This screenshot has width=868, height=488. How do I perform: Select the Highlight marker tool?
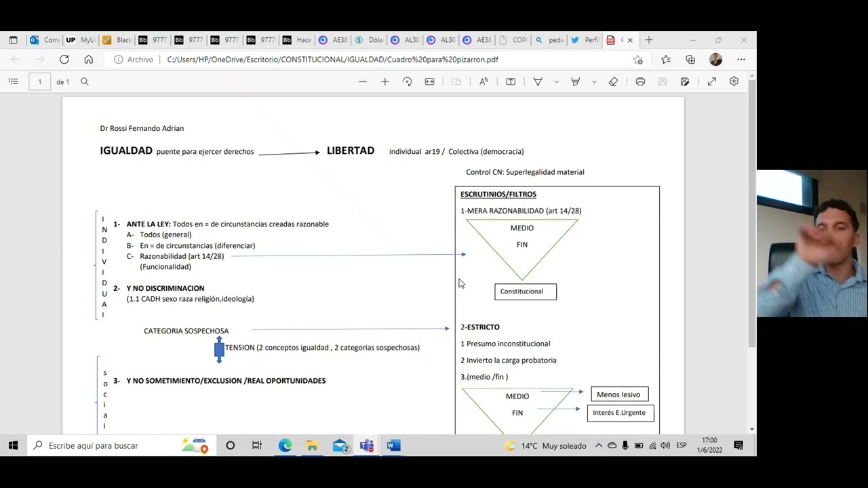coord(576,81)
